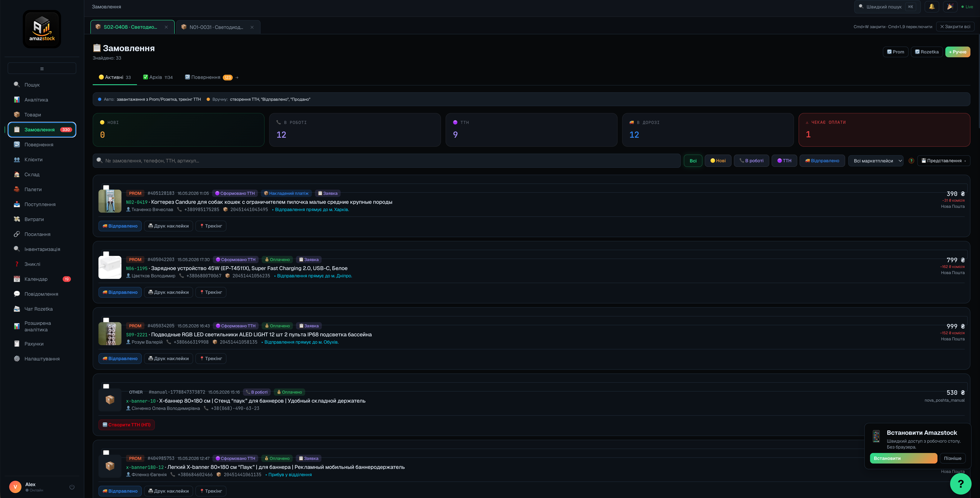Open Налаштування settings
The image size is (980, 498).
point(42,359)
